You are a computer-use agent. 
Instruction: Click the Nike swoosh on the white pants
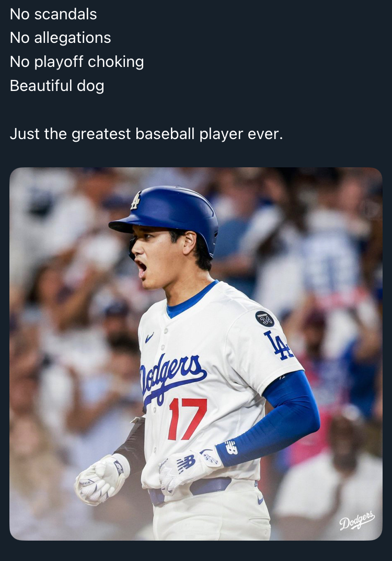260,500
